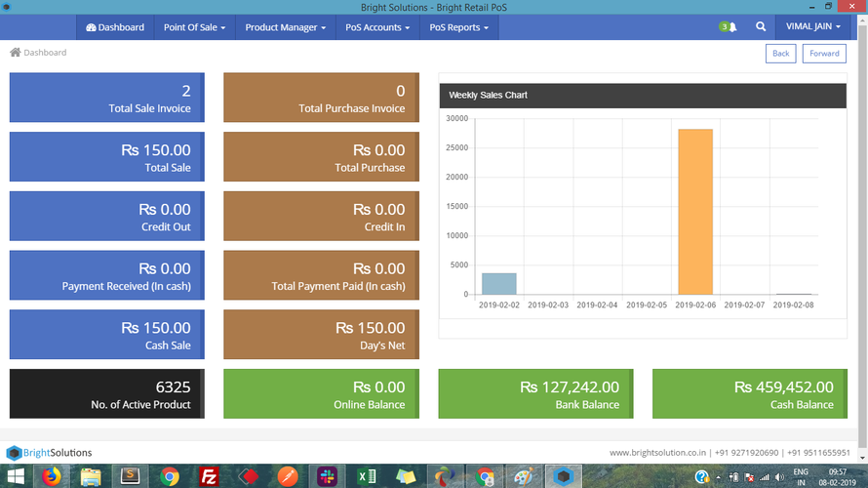The image size is (868, 488).
Task: Click the 30000 y-axis label
Action: tap(456, 118)
